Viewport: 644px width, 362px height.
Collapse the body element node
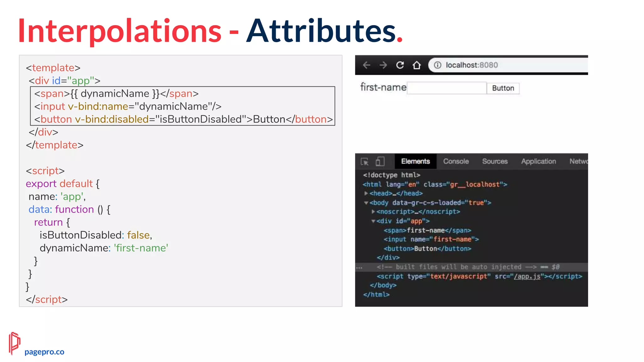[366, 203]
